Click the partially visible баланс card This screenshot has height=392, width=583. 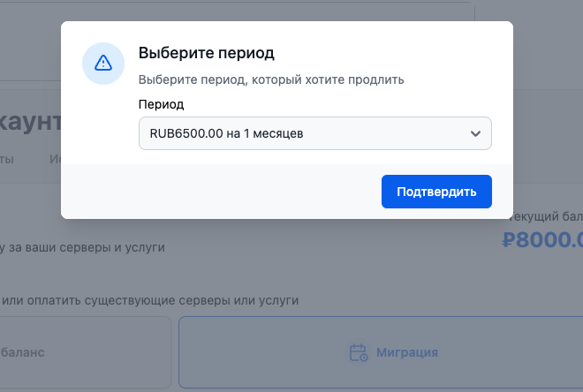tap(84, 351)
